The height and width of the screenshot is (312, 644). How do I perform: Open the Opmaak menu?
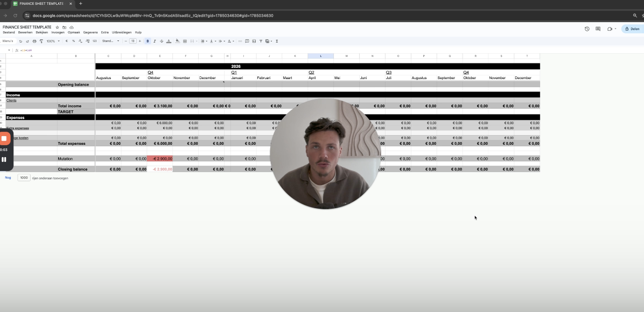point(74,32)
